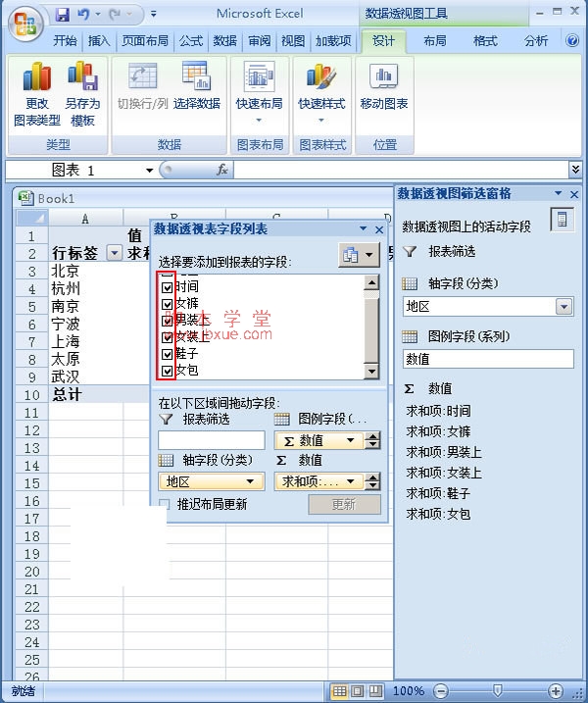Uncheck the 时间 field checkbox
Image resolution: width=588 pixels, height=703 pixels.
(168, 286)
